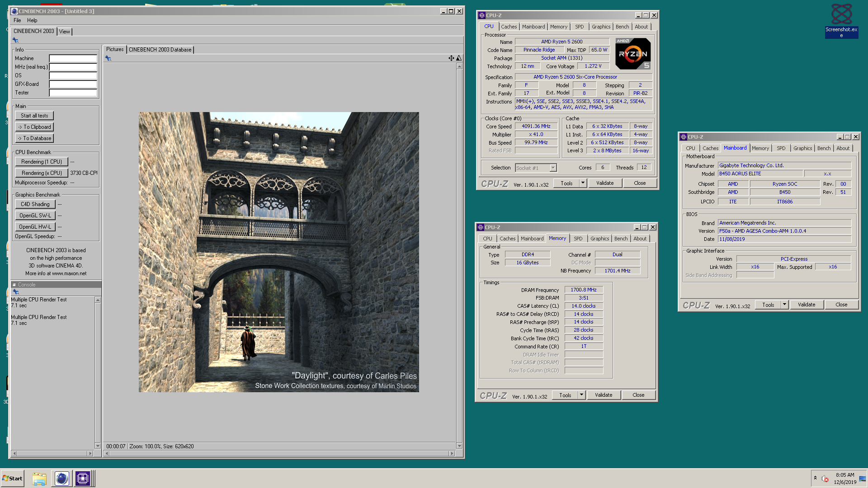Image resolution: width=868 pixels, height=488 pixels.
Task: Click the title icon of CPU-Z CPU window
Action: click(x=482, y=15)
